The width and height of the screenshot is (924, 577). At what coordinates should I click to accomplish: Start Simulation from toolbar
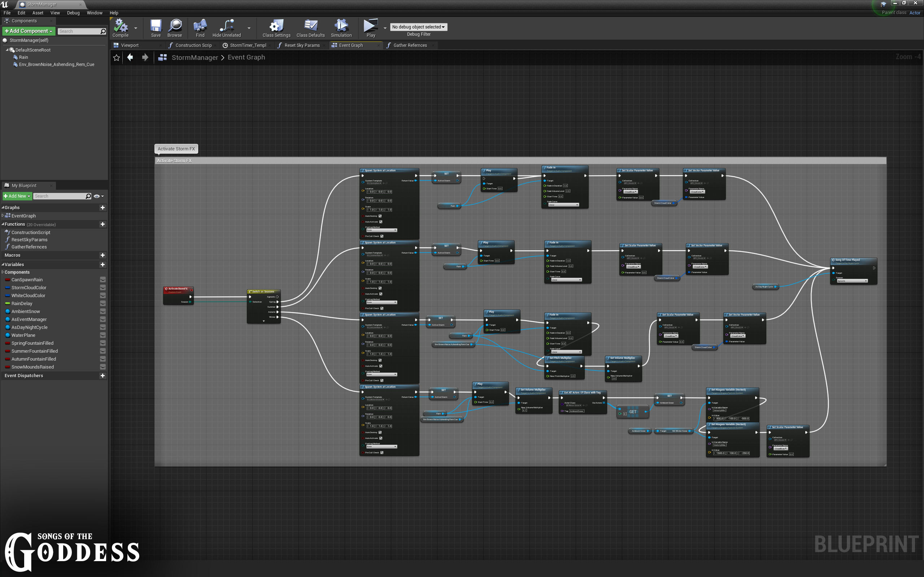point(341,26)
